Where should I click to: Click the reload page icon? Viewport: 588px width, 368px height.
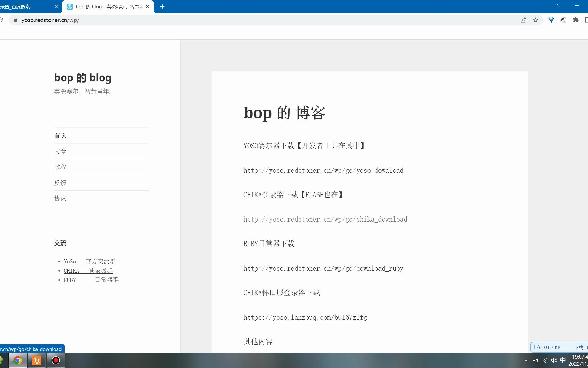point(1,20)
